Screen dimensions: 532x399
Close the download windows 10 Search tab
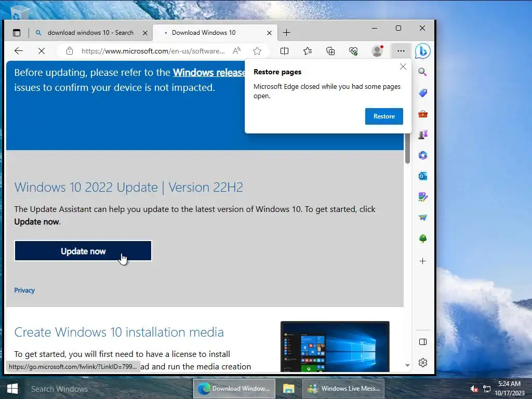[145, 33]
